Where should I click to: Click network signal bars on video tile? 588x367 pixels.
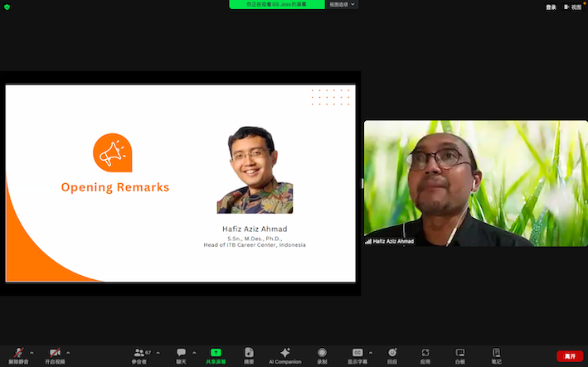[x=368, y=242]
